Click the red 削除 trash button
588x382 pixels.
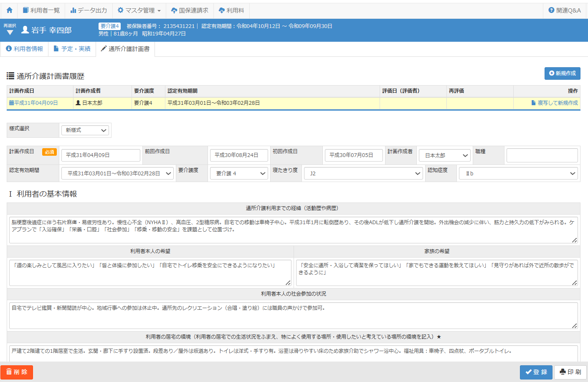click(x=17, y=372)
